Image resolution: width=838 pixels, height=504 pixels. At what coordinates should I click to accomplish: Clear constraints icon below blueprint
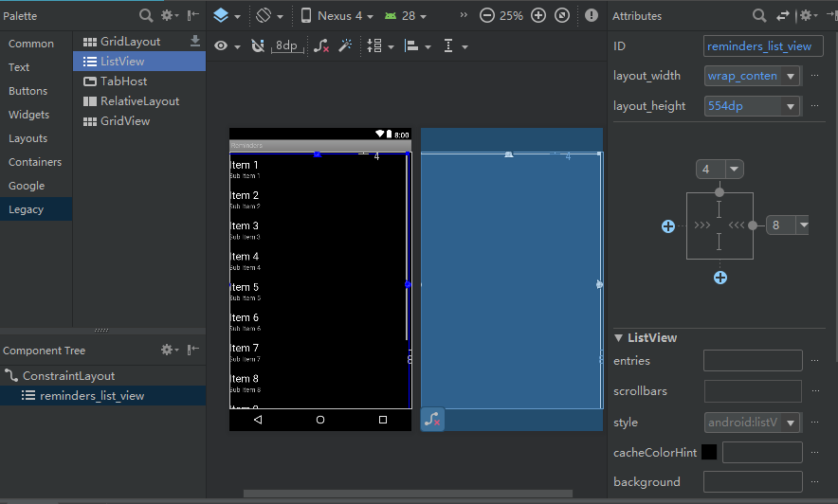432,420
